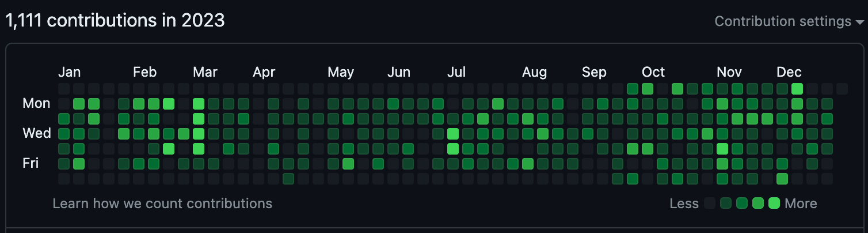Open 'Learn how we count contributions' link

(162, 204)
